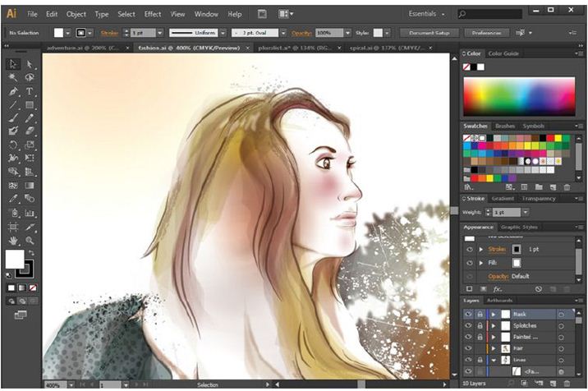588x391 pixels.
Task: Select the Pen tool
Action: (x=13, y=91)
